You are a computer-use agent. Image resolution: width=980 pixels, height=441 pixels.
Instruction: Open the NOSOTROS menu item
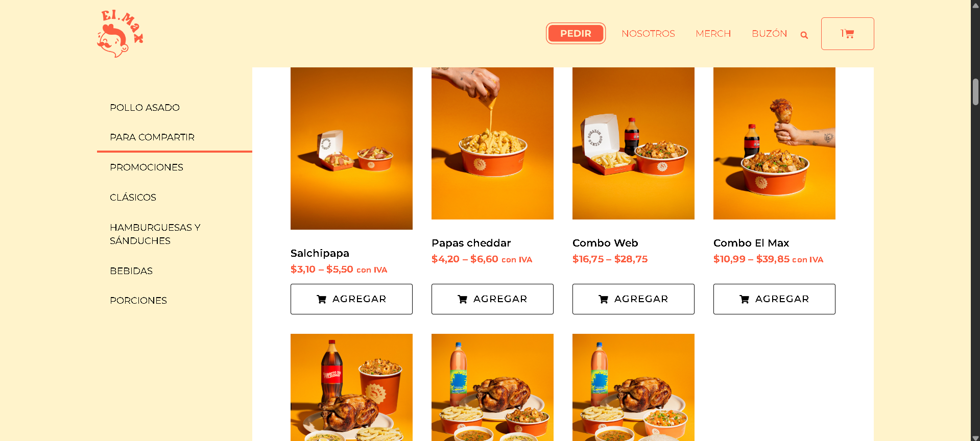648,34
